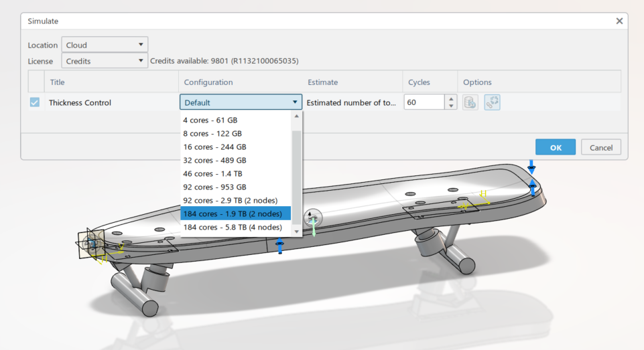Open the License dropdown set to Credits
Image resolution: width=644 pixels, height=350 pixels.
[x=105, y=61]
